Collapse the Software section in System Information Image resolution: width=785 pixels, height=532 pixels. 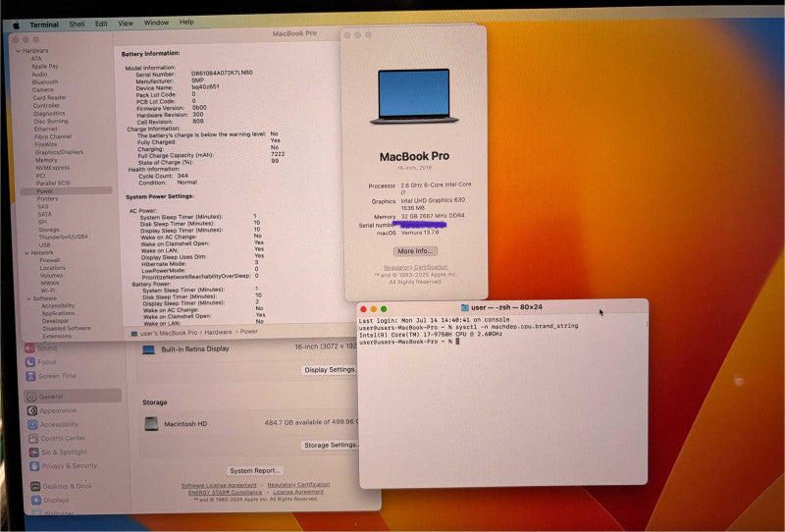[28, 299]
